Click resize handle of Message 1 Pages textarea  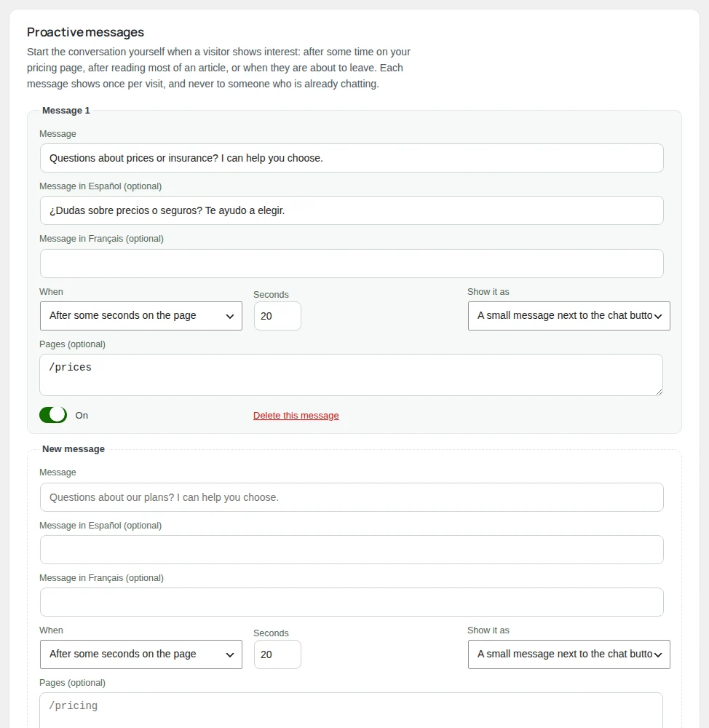tap(659, 392)
